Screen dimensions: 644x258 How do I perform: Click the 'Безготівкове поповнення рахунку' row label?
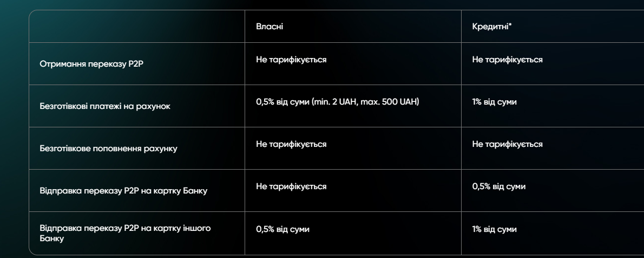(108, 149)
